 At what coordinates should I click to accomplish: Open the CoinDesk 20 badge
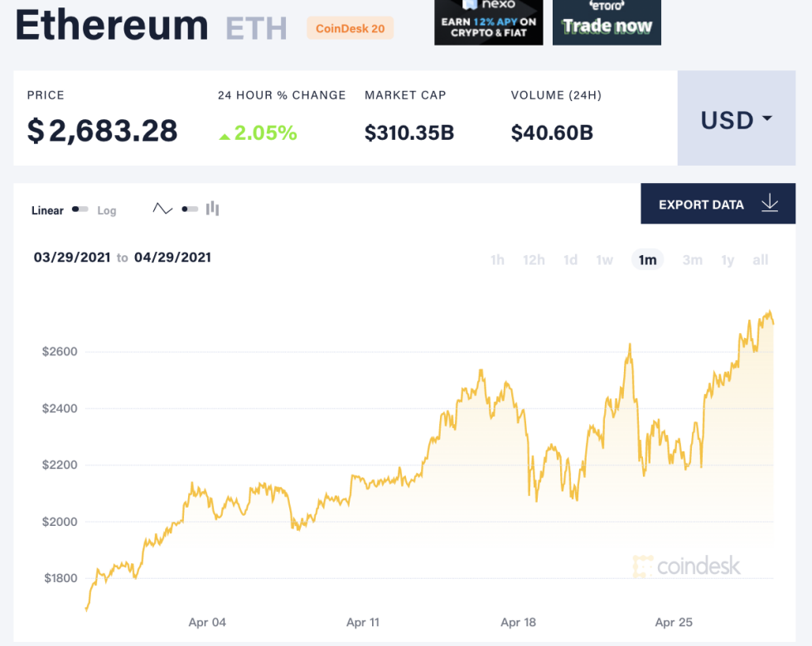point(350,28)
